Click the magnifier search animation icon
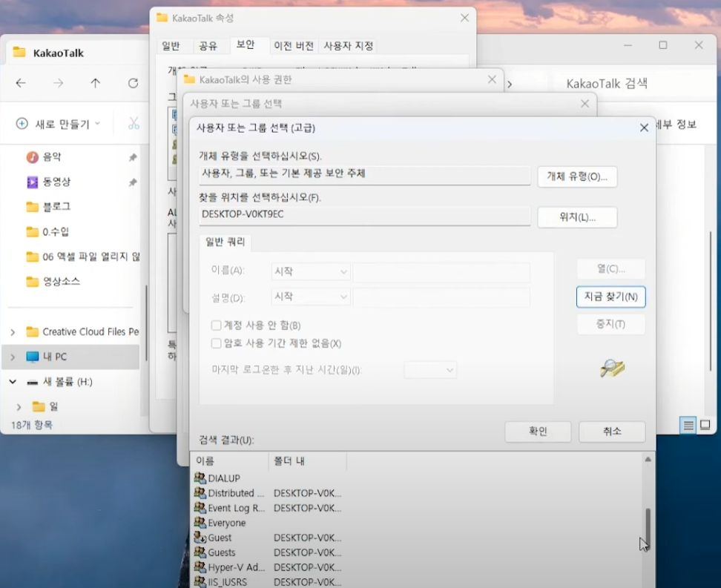The height and width of the screenshot is (588, 721). pos(612,368)
